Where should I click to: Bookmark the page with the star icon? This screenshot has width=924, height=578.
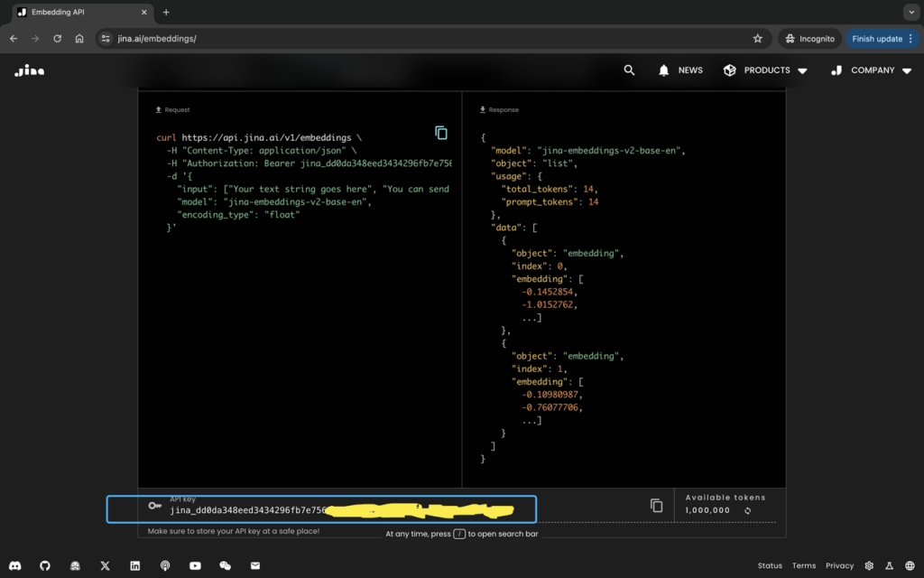757,38
